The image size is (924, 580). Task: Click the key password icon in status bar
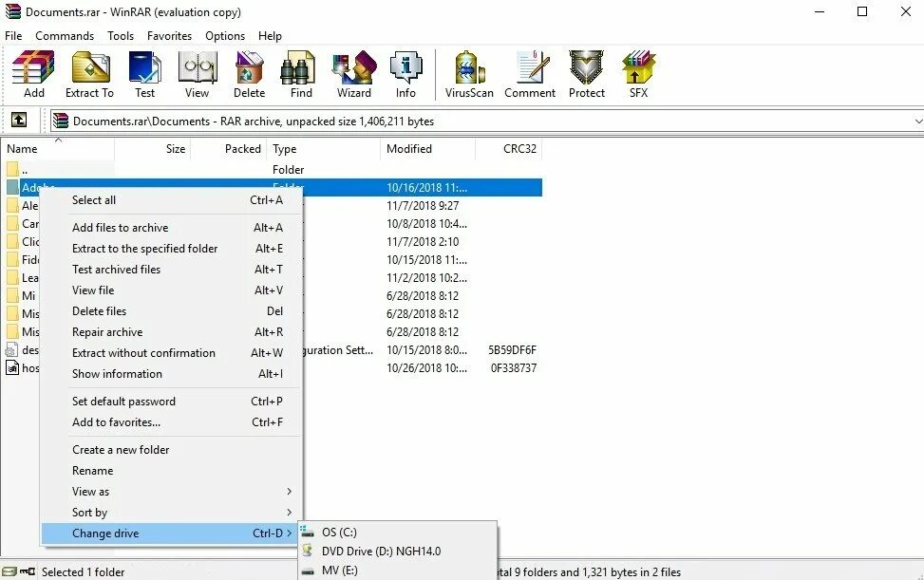tap(28, 571)
